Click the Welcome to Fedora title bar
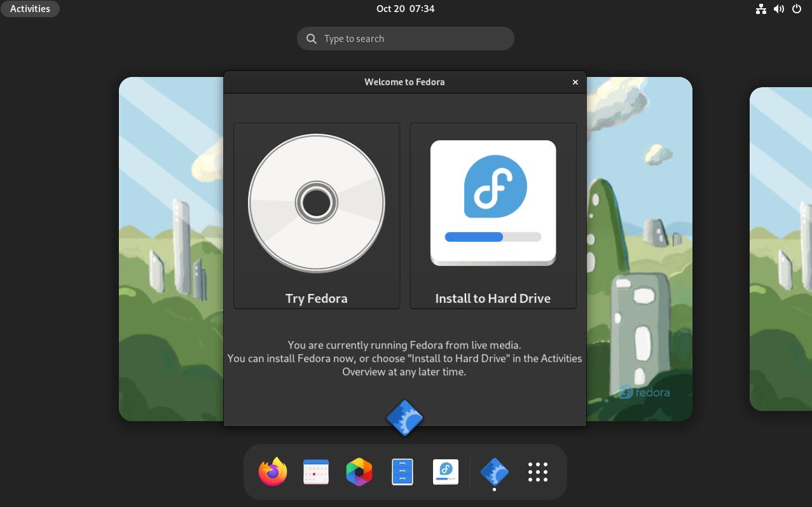 pos(404,82)
